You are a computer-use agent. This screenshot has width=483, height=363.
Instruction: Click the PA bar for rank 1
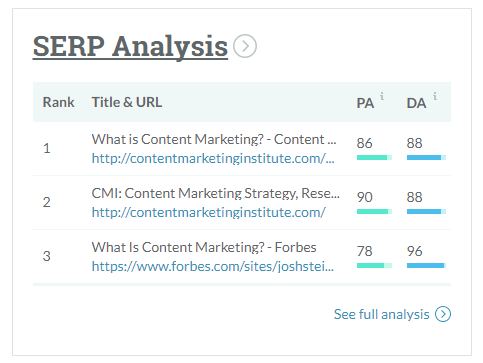(x=374, y=158)
